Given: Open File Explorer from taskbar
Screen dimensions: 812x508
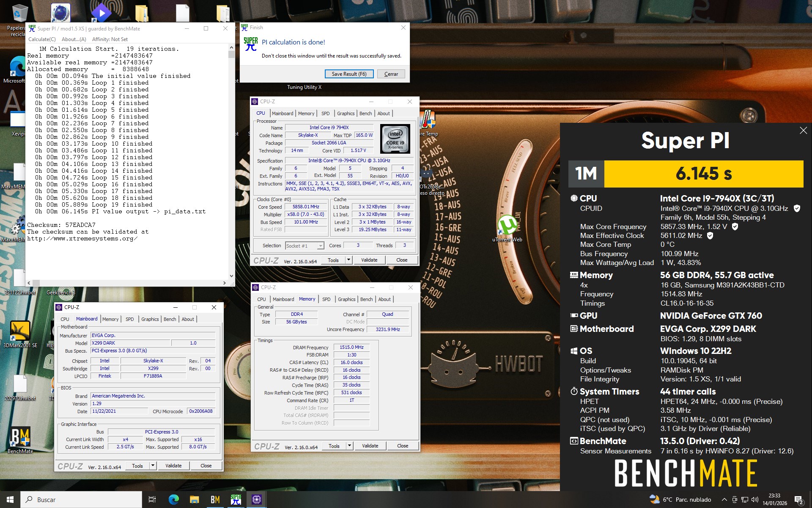Looking at the screenshot, I should (194, 500).
